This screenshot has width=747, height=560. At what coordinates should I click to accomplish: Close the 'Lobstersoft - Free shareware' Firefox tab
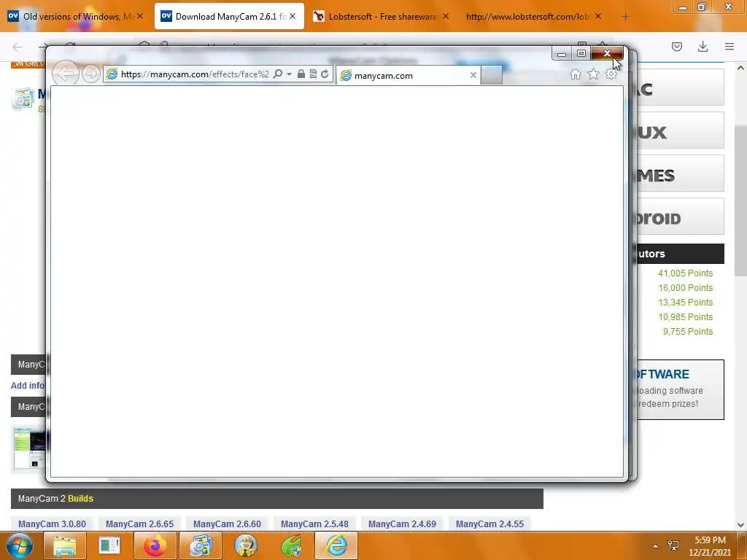click(446, 16)
